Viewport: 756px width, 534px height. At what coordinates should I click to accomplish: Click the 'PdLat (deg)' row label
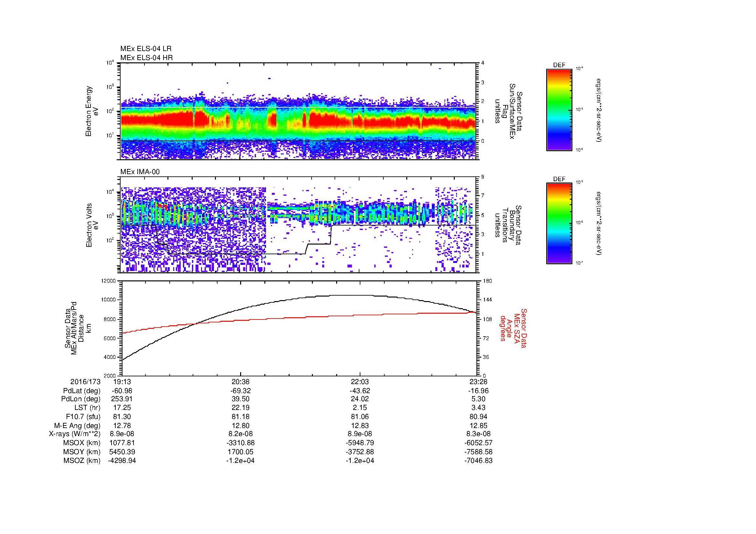click(x=82, y=391)
